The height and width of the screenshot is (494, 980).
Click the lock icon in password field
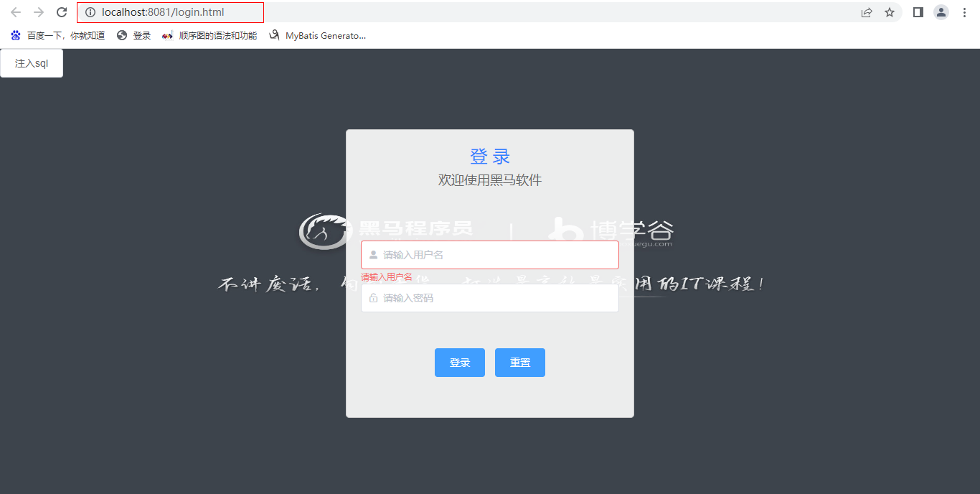click(373, 298)
